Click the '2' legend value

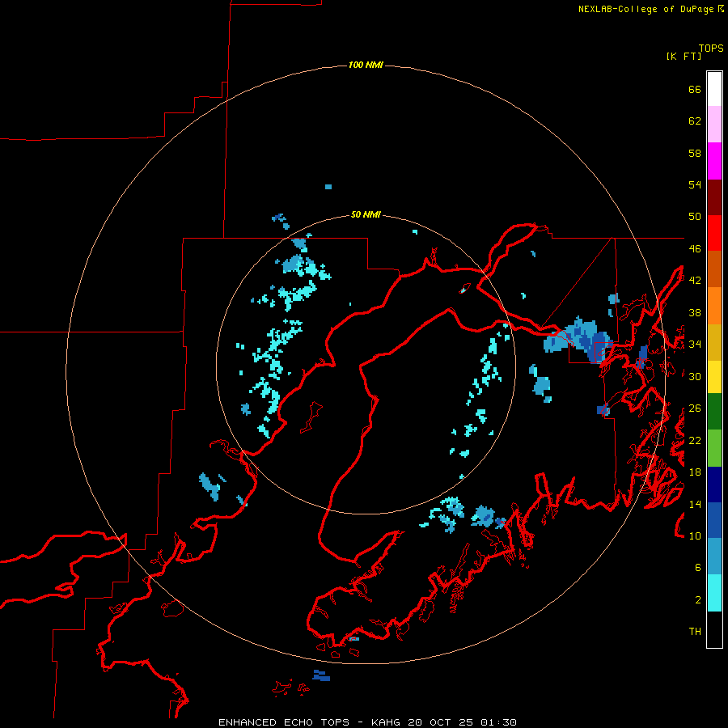698,600
